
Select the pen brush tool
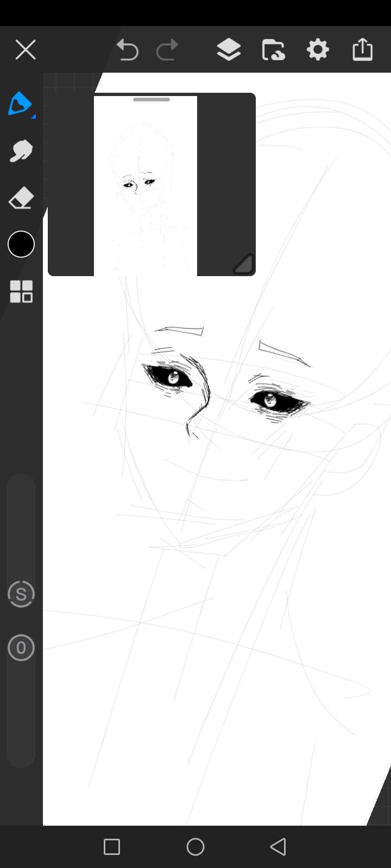[x=20, y=104]
